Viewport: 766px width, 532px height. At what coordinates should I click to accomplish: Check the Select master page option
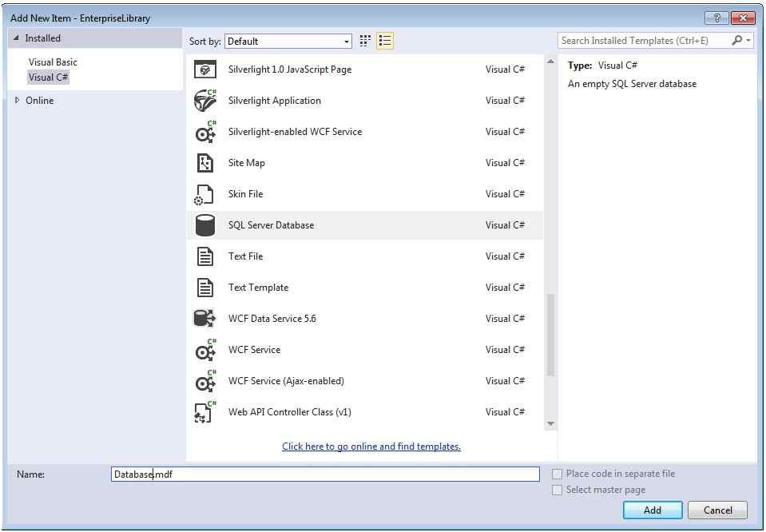click(557, 490)
